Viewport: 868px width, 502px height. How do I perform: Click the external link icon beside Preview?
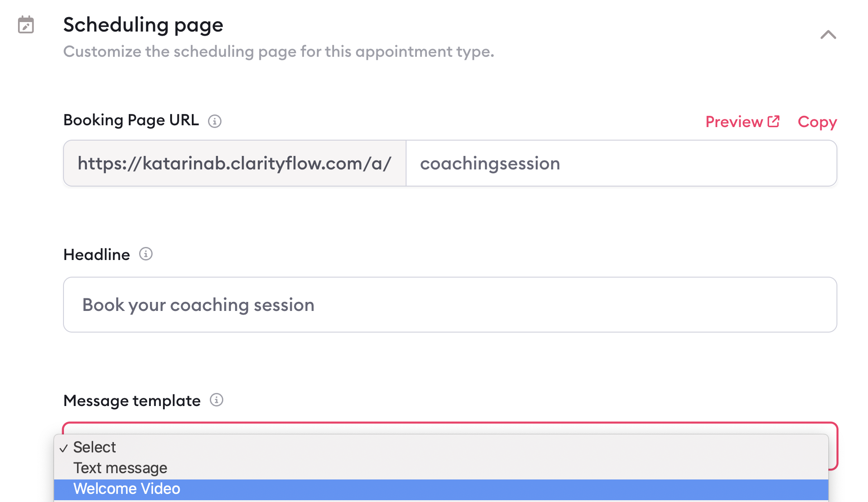[x=773, y=121]
